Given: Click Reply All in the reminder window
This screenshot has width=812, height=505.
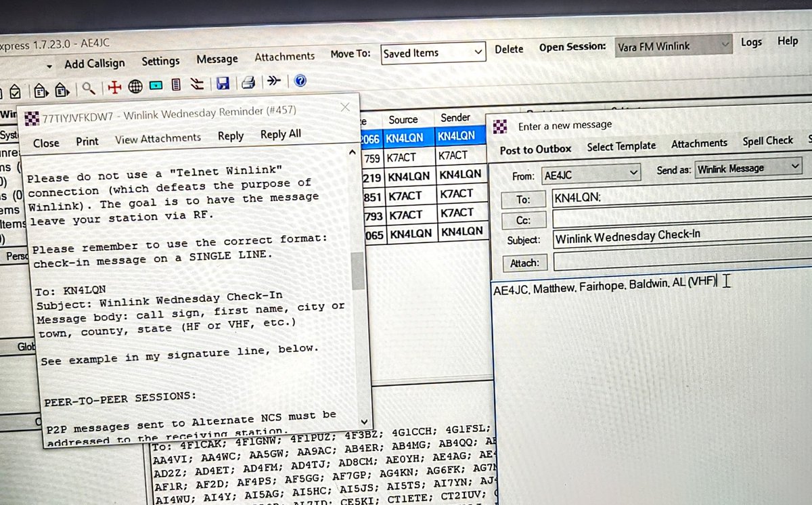Looking at the screenshot, I should click(x=281, y=134).
